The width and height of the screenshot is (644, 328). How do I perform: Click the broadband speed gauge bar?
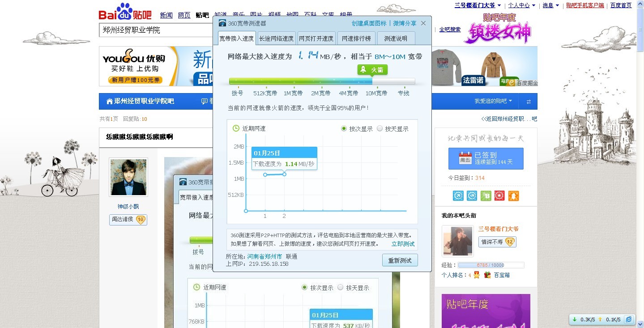point(322,81)
